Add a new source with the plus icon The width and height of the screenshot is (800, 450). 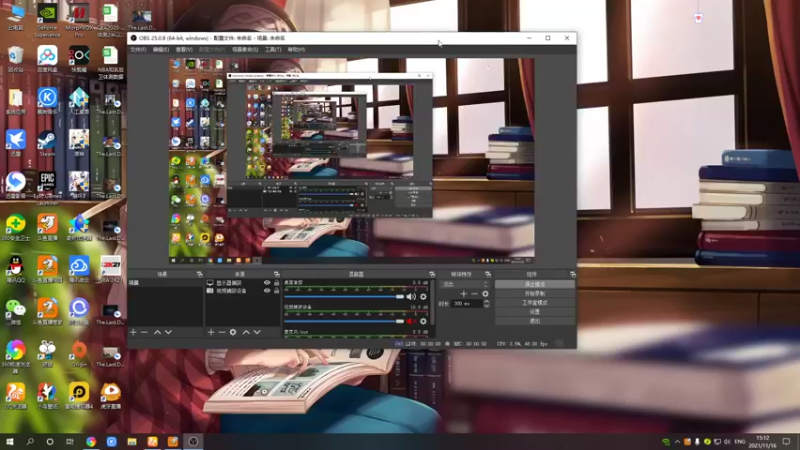pos(211,332)
